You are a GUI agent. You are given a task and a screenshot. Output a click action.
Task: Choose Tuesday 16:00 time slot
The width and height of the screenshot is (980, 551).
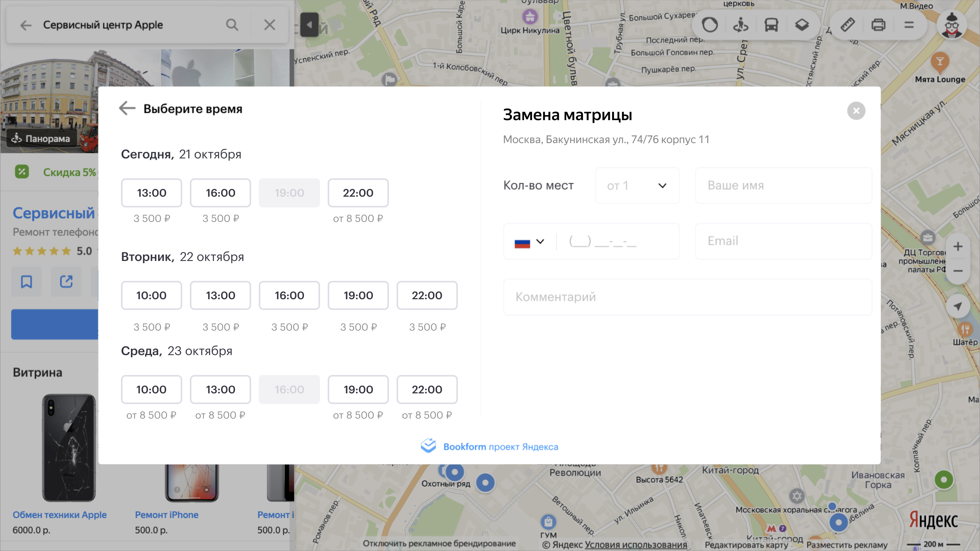pyautogui.click(x=289, y=295)
